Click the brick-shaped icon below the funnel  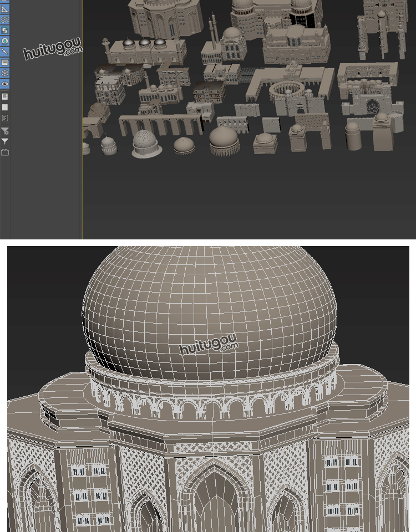(x=4, y=152)
